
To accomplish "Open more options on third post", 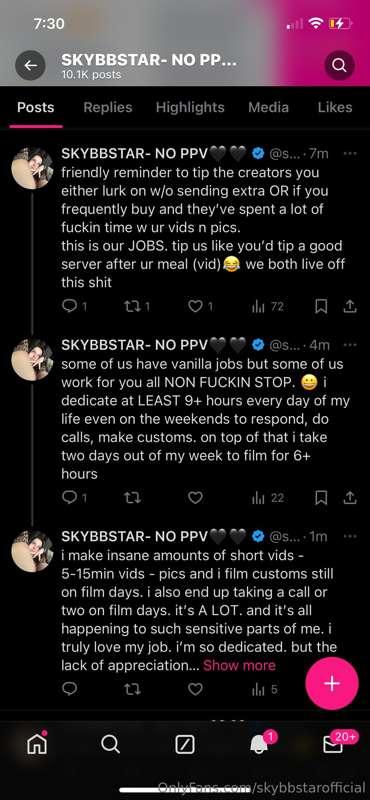I will click(350, 536).
